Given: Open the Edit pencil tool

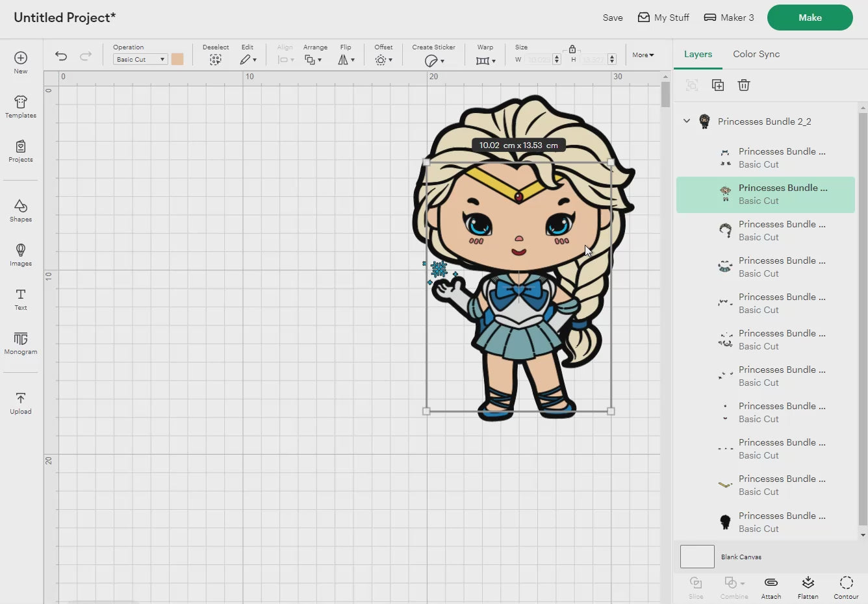Looking at the screenshot, I should click(x=248, y=60).
